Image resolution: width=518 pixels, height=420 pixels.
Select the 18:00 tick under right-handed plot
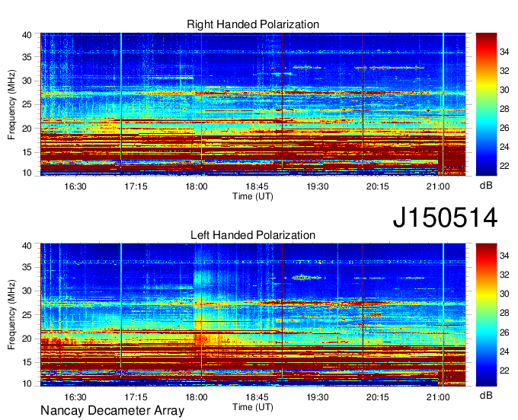tap(197, 186)
